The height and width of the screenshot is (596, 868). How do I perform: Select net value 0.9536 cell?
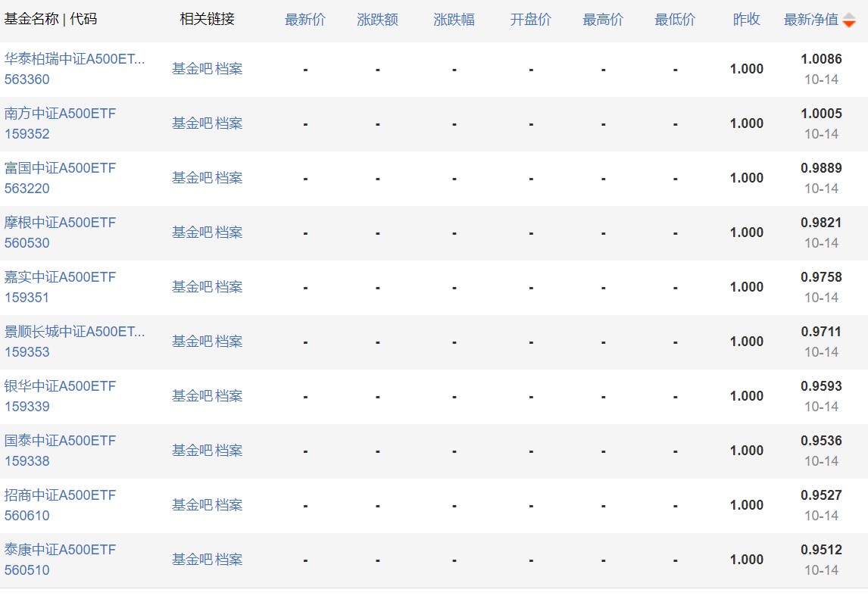click(x=821, y=441)
